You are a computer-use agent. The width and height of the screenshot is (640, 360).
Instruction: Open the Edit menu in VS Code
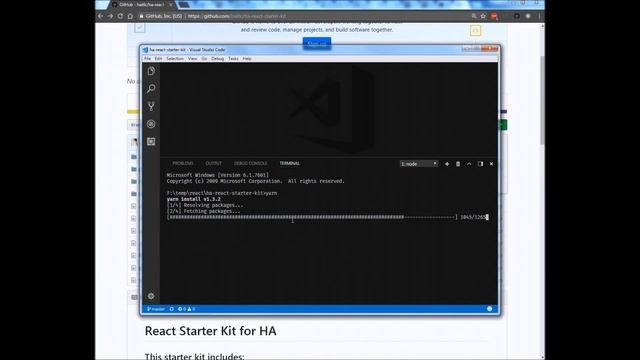coord(158,59)
